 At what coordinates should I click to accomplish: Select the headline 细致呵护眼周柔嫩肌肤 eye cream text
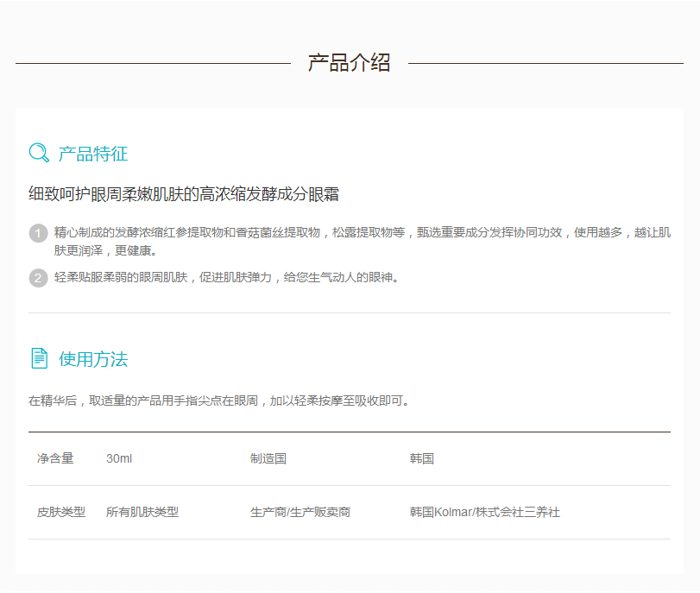pos(183,194)
